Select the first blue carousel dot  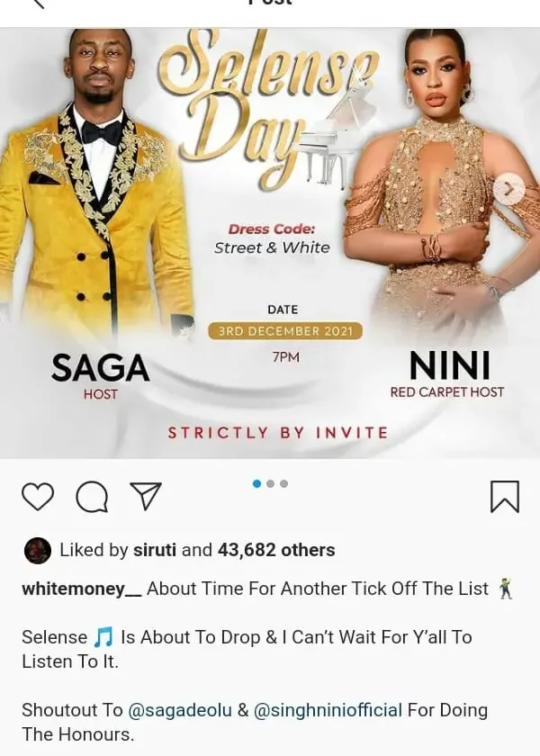[257, 483]
